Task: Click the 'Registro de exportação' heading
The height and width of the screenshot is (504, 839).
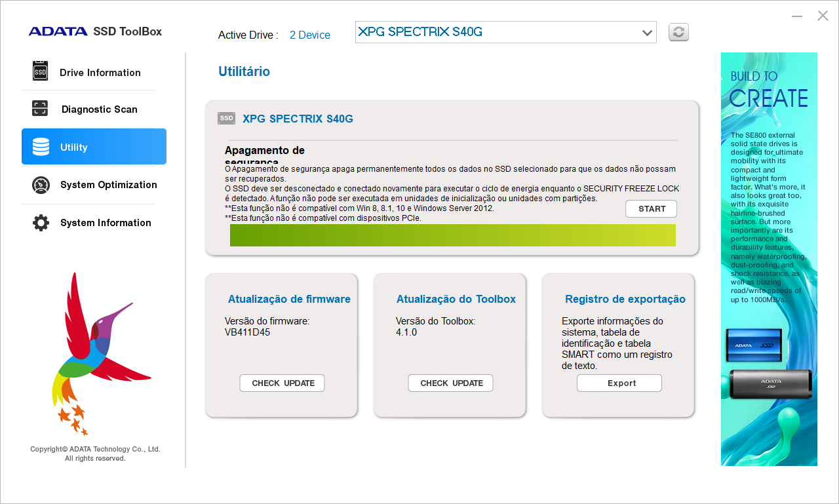Action: tap(625, 300)
